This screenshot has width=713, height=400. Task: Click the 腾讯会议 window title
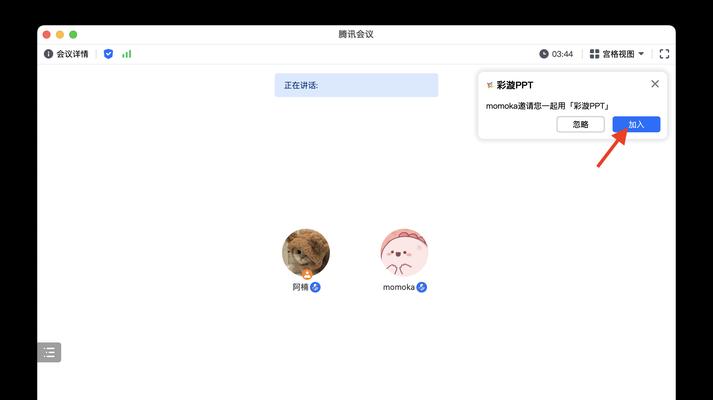click(356, 35)
